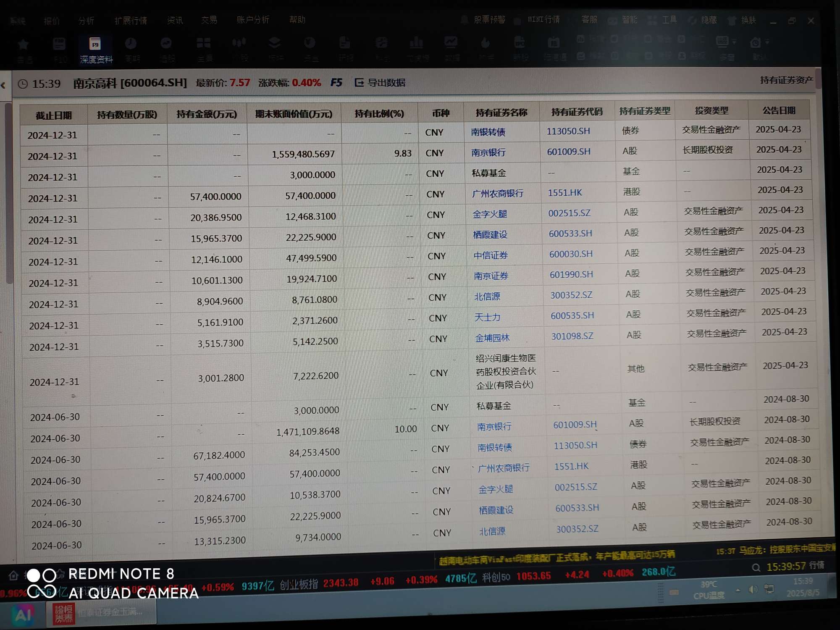840x630 pixels.
Task: Click the right vertical scrollbar thumb
Action: (818, 79)
